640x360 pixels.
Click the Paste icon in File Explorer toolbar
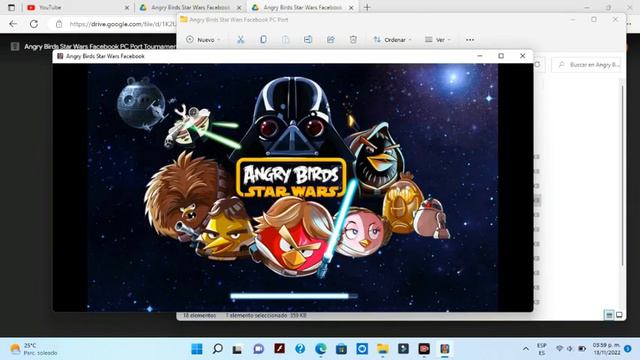click(x=285, y=40)
